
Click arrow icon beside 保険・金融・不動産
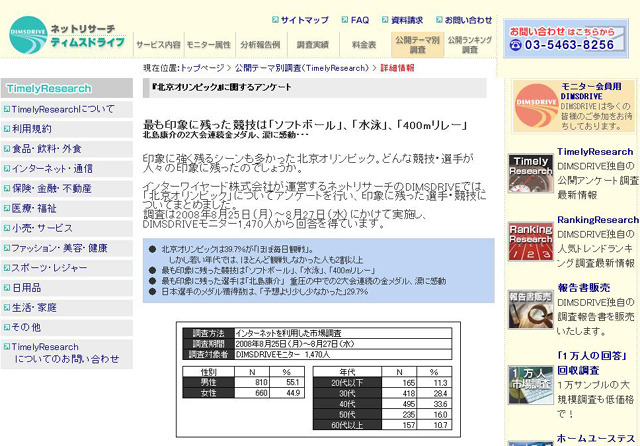(7, 188)
